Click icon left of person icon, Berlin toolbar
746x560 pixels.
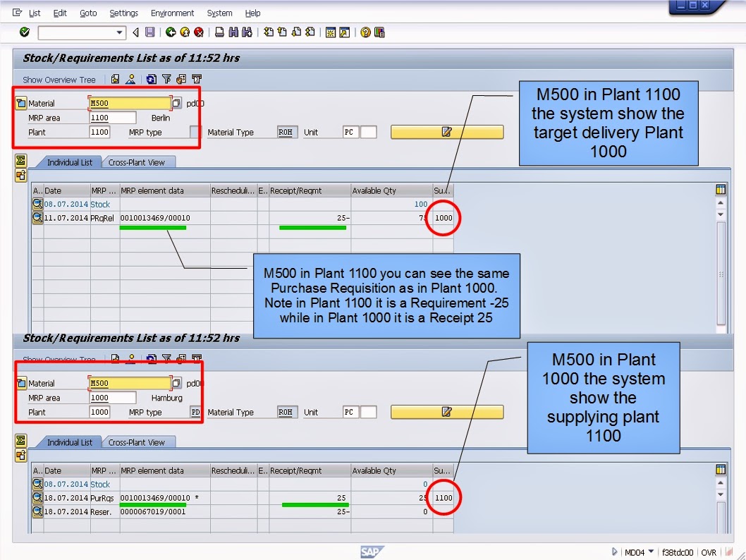(x=115, y=79)
